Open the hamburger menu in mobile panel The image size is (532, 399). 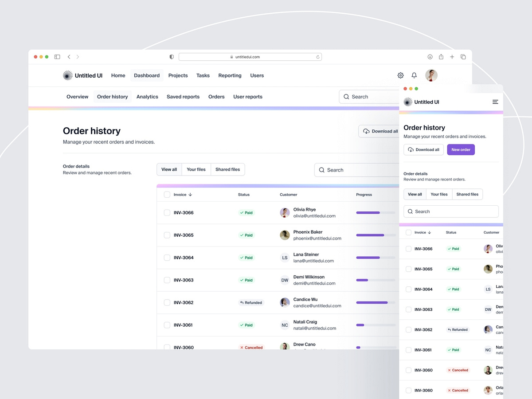point(495,102)
